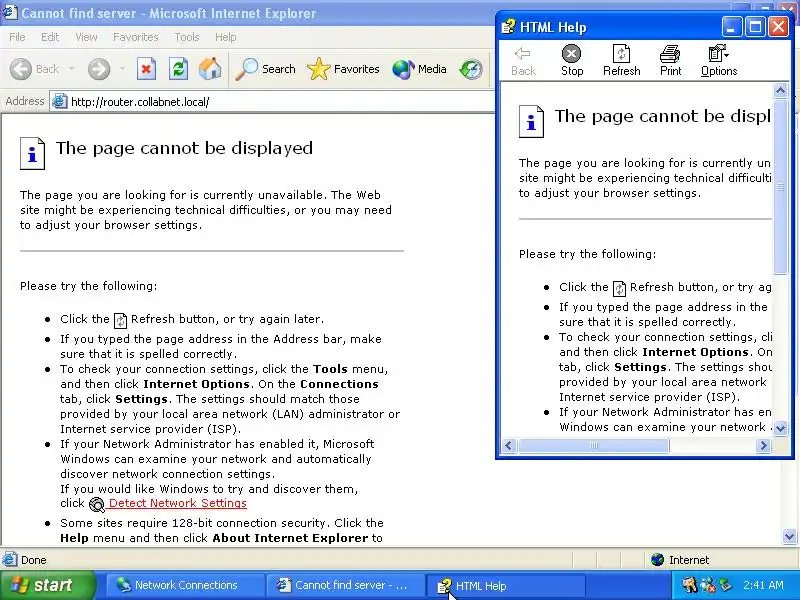Image resolution: width=800 pixels, height=600 pixels.
Task: Switch to Network Connections on the taskbar
Action: pos(184,585)
